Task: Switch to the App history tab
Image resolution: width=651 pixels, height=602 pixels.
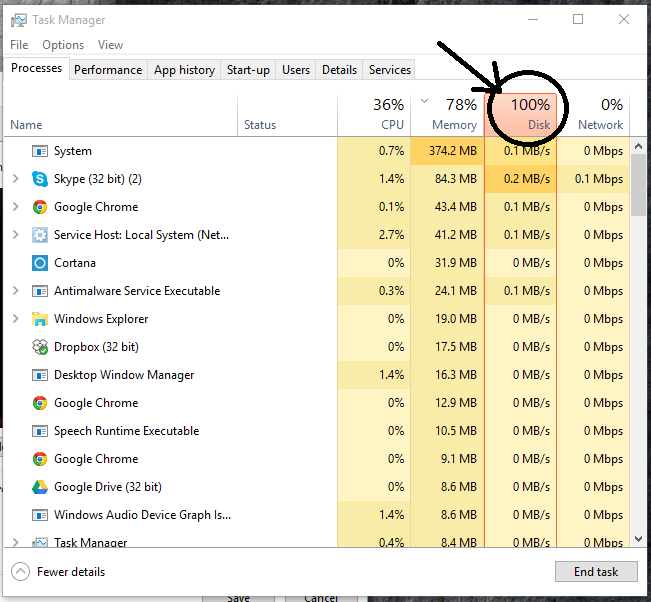Action: [x=184, y=70]
